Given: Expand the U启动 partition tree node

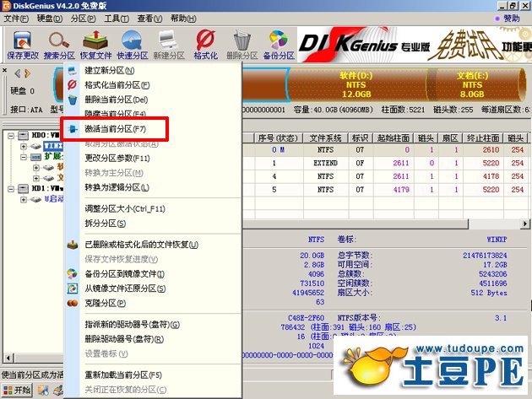Looking at the screenshot, I should click(x=24, y=199).
